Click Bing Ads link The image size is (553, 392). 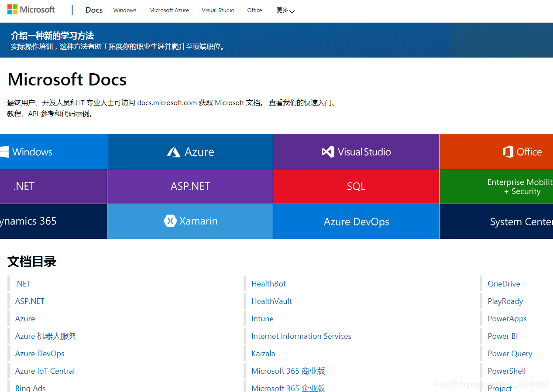[31, 388]
